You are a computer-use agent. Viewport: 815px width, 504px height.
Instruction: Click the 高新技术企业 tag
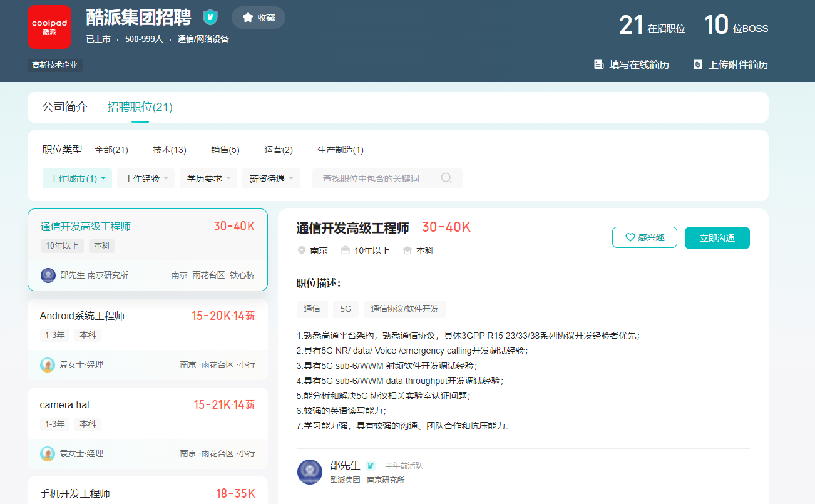(55, 65)
